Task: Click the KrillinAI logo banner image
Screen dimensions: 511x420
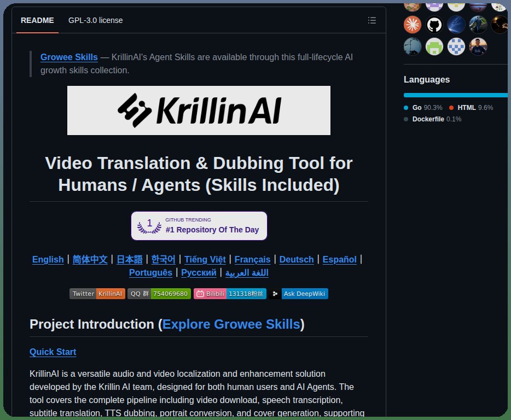Action: pyautogui.click(x=199, y=110)
